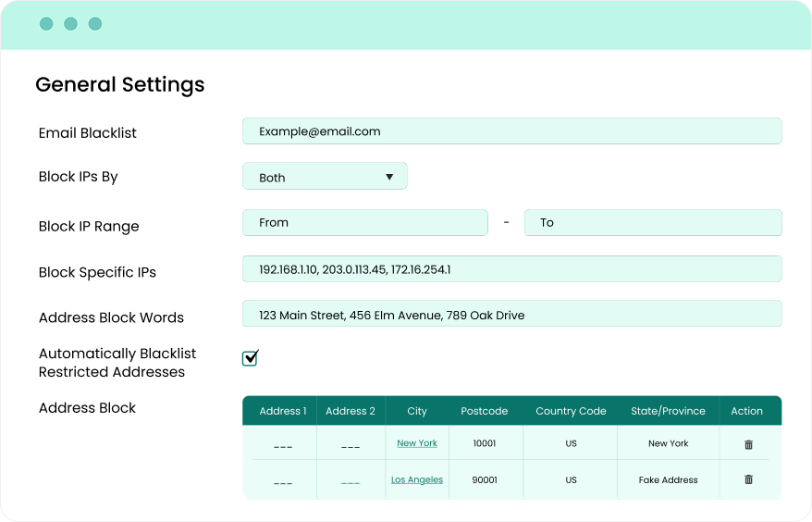Delete the Los Angeles address row
Viewport: 812px width, 522px height.
pos(748,479)
